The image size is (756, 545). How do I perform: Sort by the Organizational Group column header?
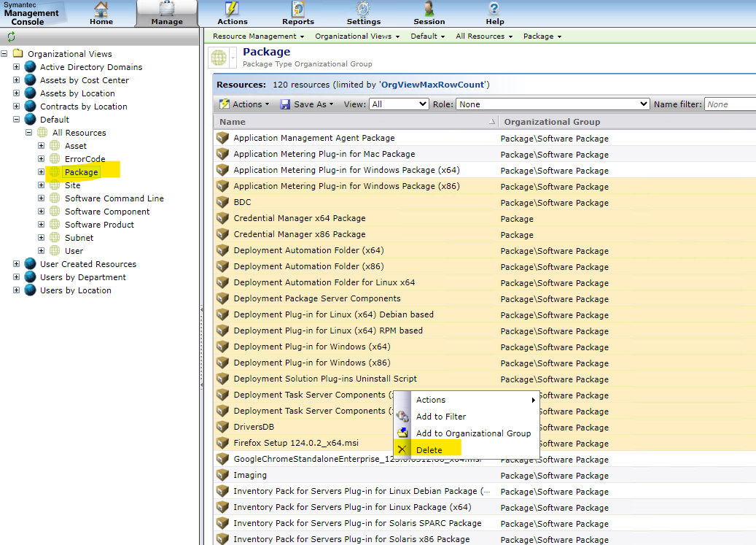(552, 122)
